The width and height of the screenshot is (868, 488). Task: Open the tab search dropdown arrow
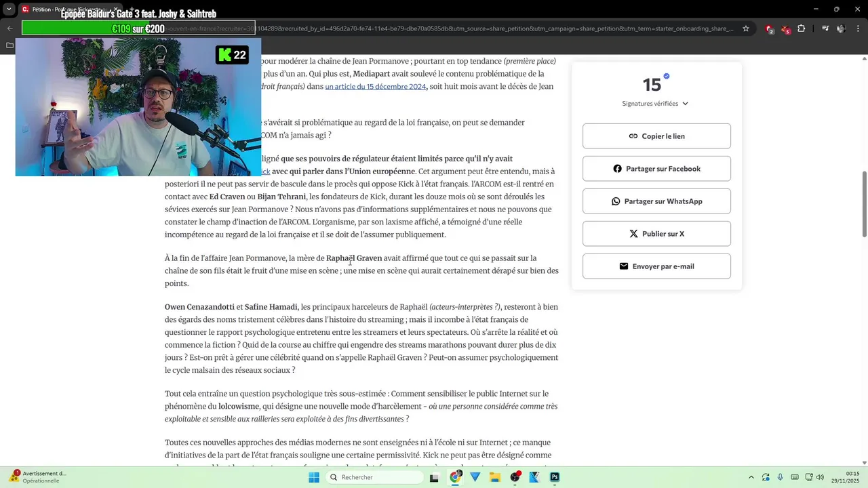[9, 9]
